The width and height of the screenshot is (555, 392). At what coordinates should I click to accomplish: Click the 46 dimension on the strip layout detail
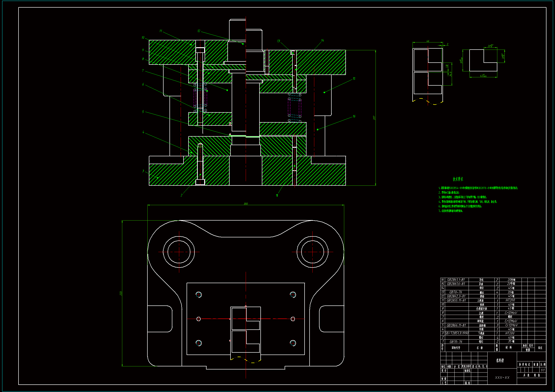[x=428, y=41]
